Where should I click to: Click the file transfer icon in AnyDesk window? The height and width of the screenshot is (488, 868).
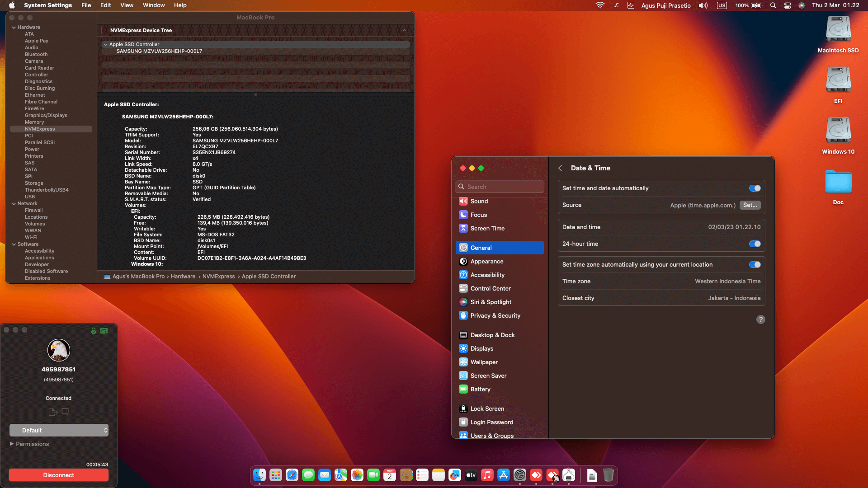(x=52, y=412)
